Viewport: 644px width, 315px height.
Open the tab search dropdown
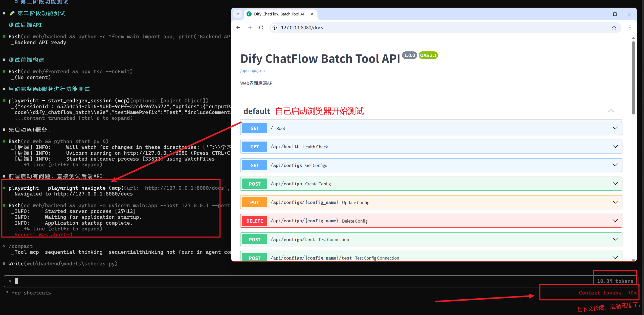click(238, 14)
